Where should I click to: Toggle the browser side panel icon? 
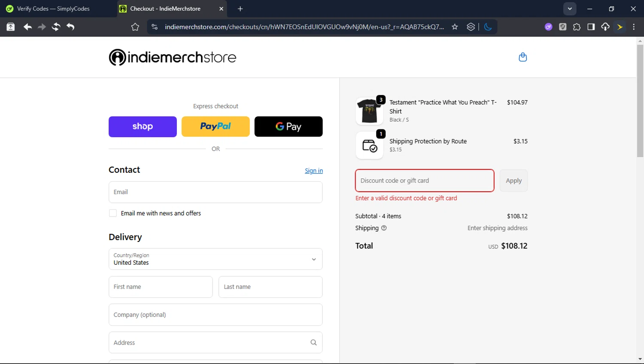pos(591,27)
